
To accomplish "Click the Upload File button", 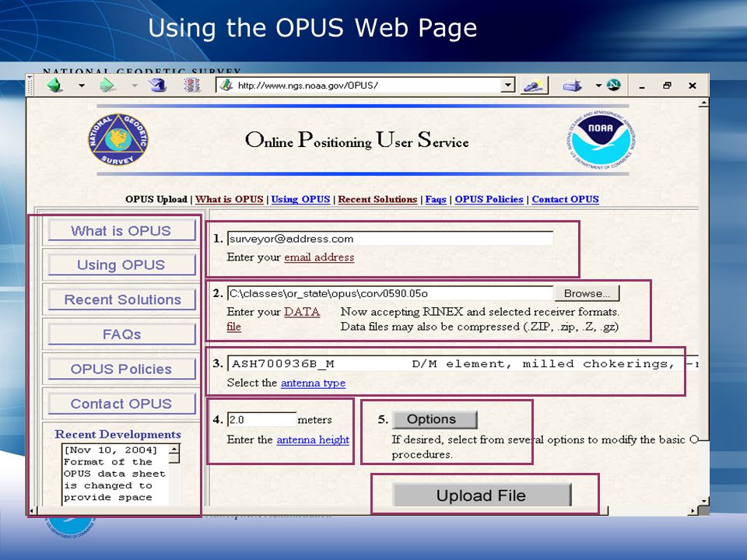I will click(482, 495).
